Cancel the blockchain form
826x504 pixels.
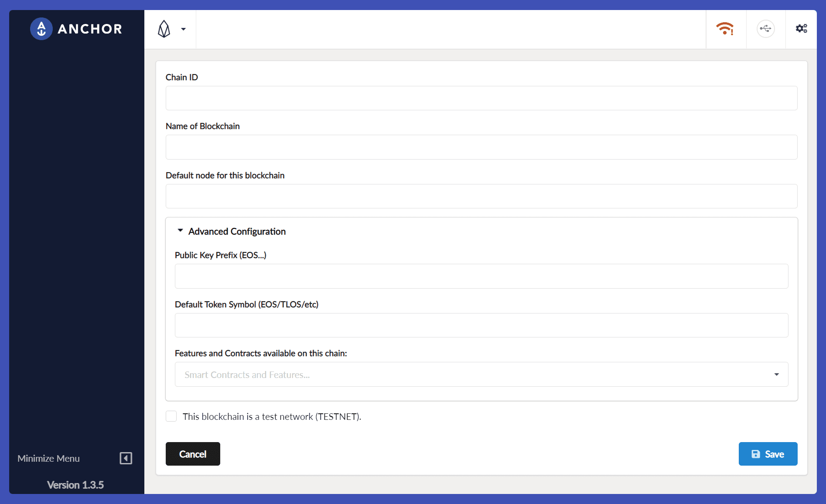click(193, 454)
